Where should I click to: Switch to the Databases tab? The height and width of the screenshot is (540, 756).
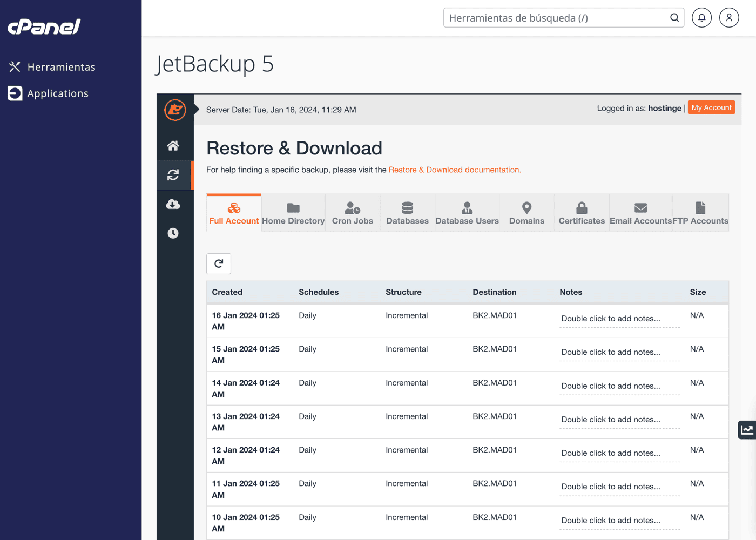point(407,213)
